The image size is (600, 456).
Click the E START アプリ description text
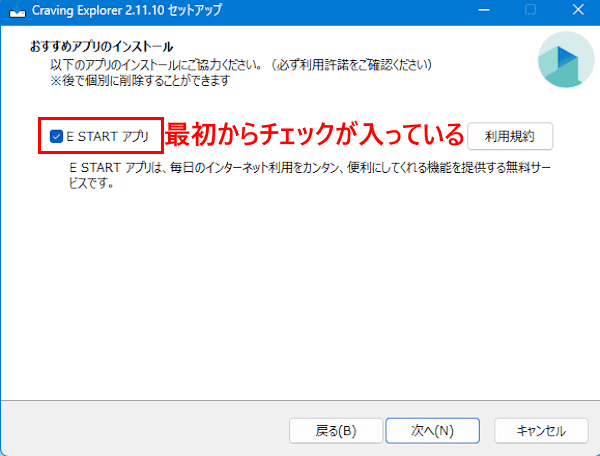310,175
